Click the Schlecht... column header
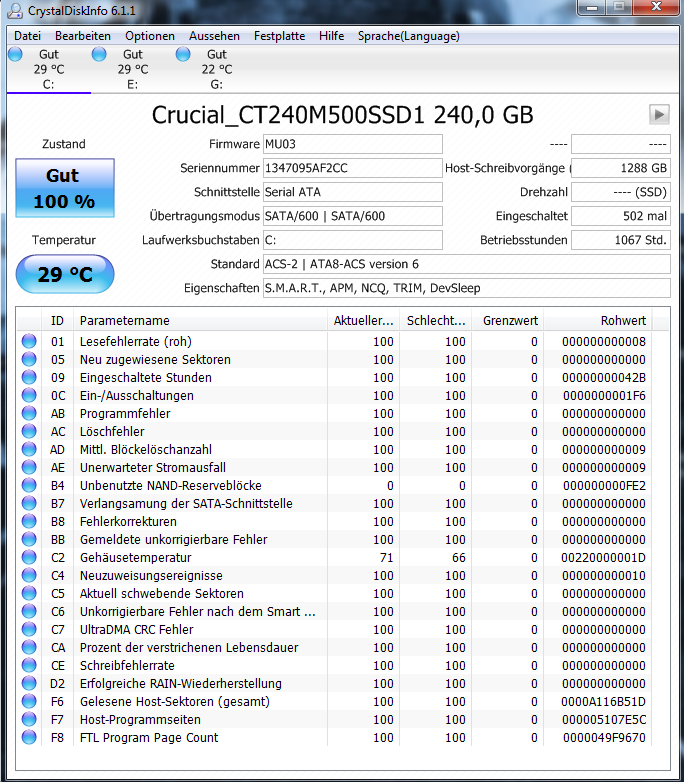The height and width of the screenshot is (782, 684). pyautogui.click(x=436, y=320)
